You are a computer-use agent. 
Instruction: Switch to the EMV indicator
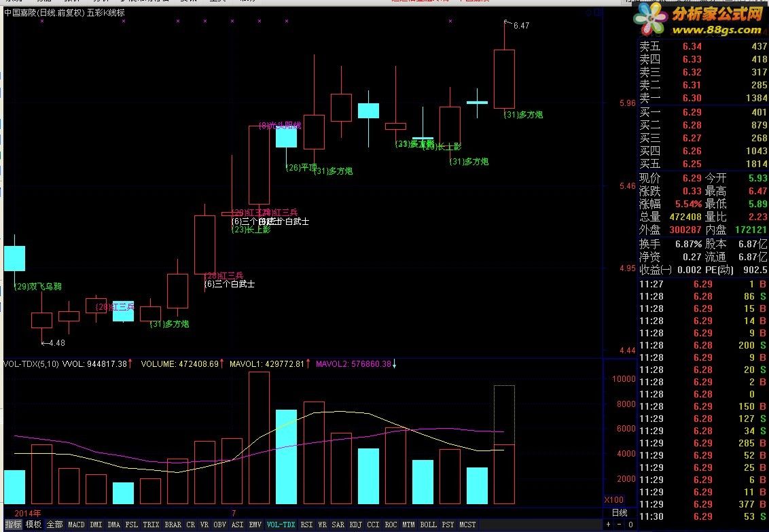[255, 525]
